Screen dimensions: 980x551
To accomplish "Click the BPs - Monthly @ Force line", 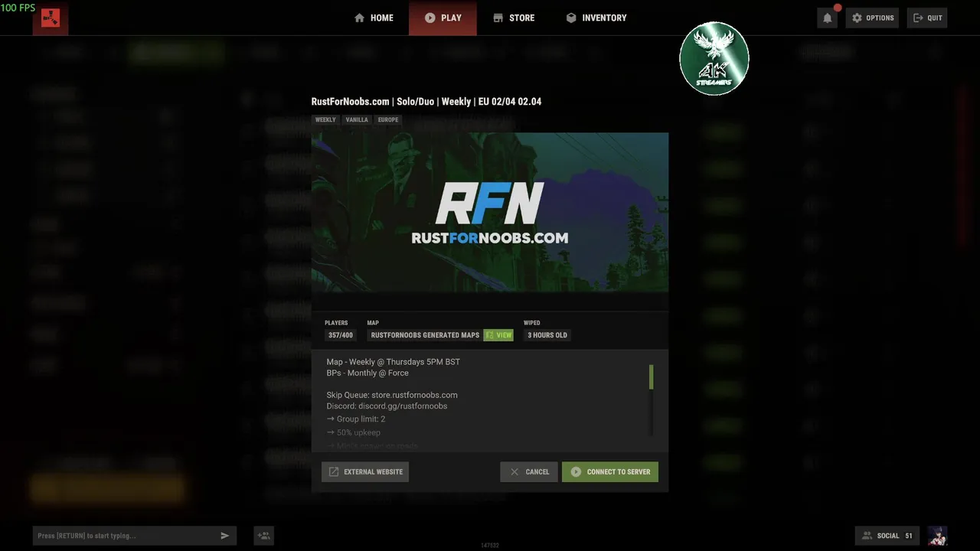I will pyautogui.click(x=367, y=373).
